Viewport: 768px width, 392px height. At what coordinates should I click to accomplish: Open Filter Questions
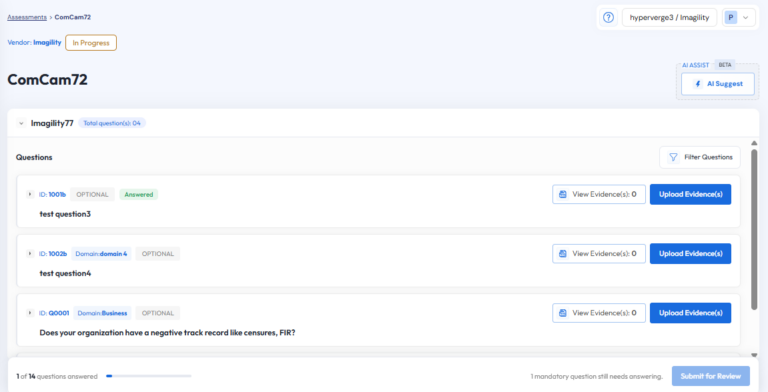point(699,157)
